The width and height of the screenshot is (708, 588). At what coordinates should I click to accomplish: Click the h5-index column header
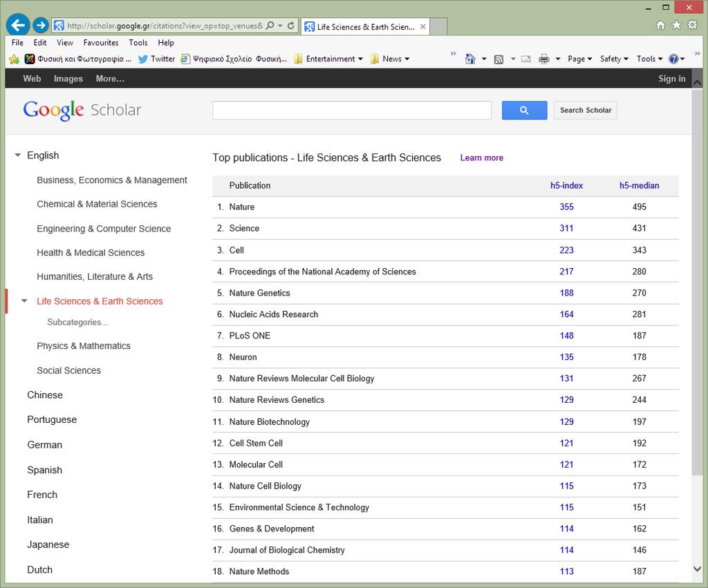(566, 185)
